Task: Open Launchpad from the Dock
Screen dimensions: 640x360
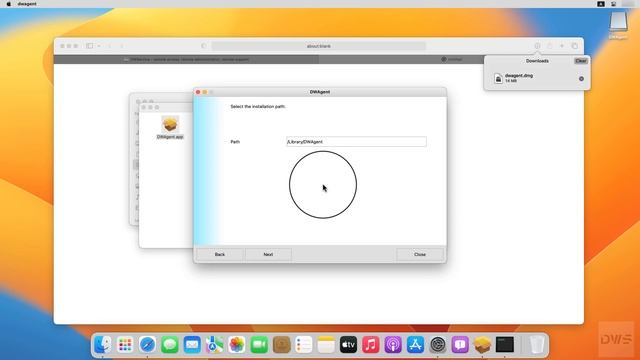Action: pos(125,345)
